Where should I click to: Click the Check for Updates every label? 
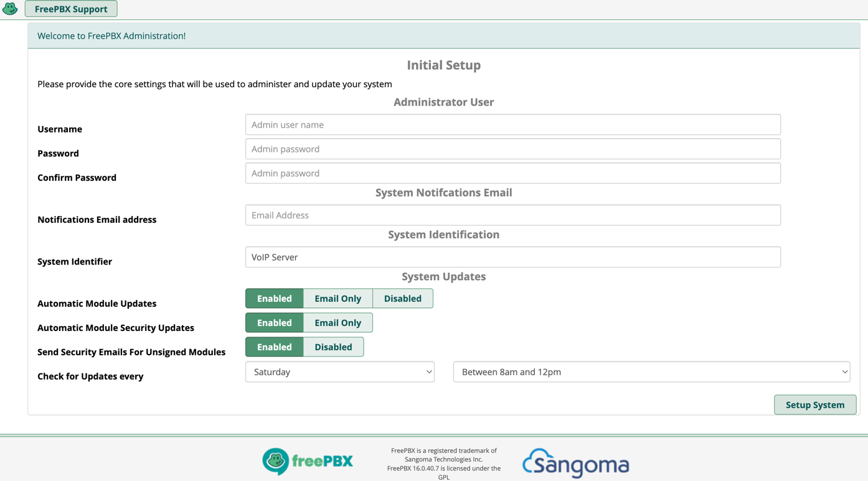[x=90, y=376]
